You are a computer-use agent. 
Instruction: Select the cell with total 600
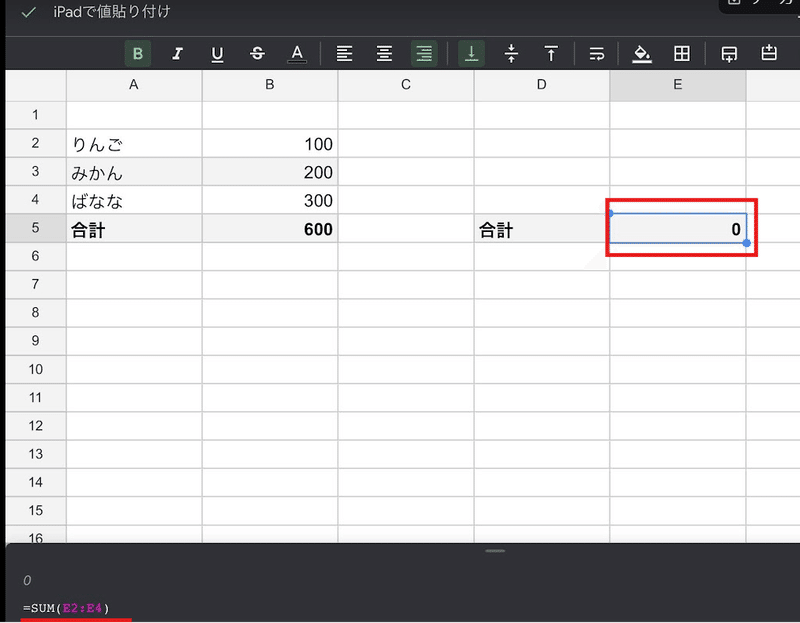point(270,229)
